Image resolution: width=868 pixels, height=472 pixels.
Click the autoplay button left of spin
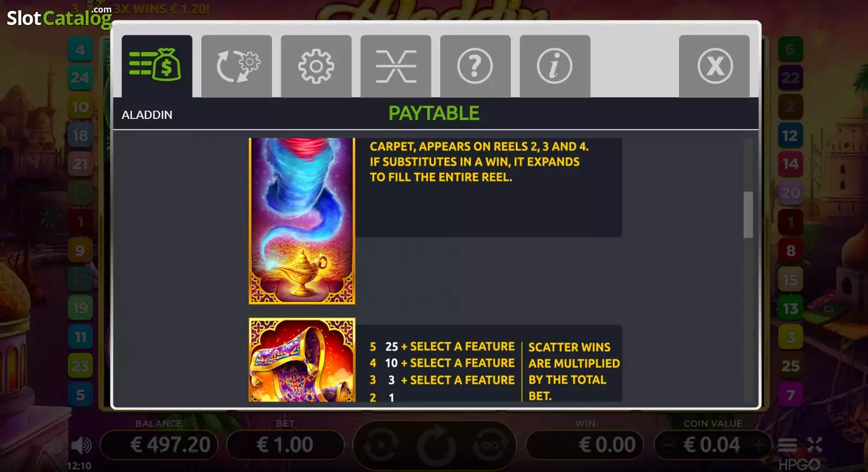pyautogui.click(x=381, y=446)
